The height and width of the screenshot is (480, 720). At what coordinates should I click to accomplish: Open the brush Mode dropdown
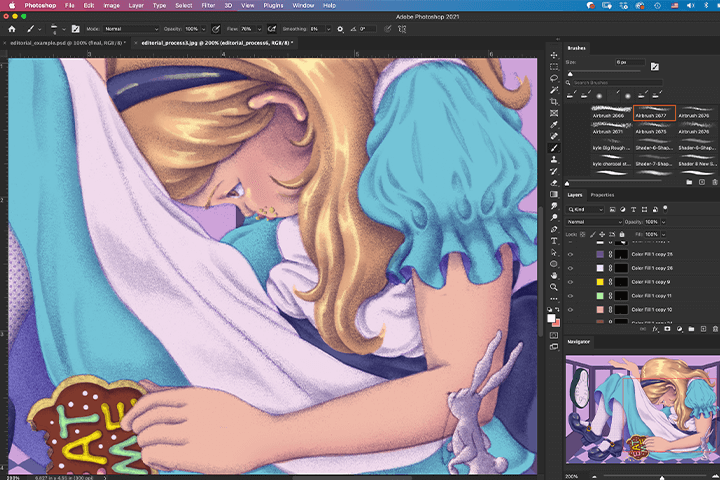point(131,29)
